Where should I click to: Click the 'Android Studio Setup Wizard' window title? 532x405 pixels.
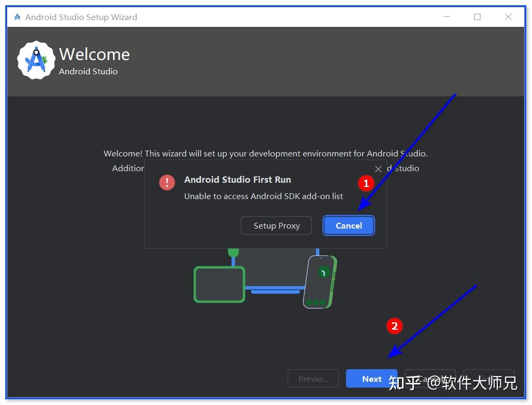coord(81,17)
